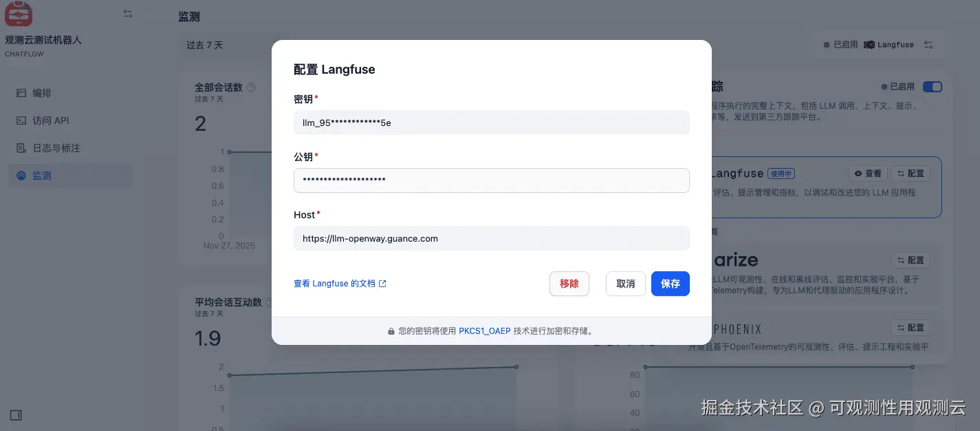980x431 pixels.
Task: Click the eye icon in the 查看 button
Action: coord(858,174)
